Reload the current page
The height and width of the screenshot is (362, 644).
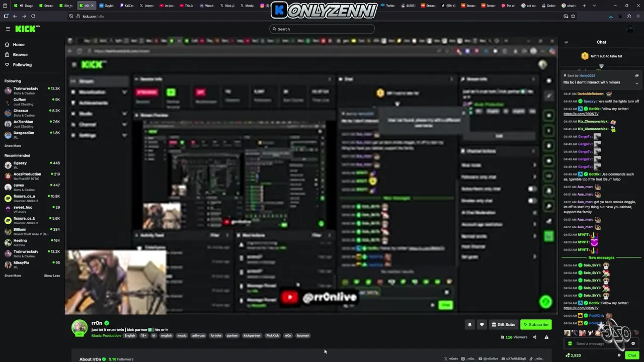[33, 16]
